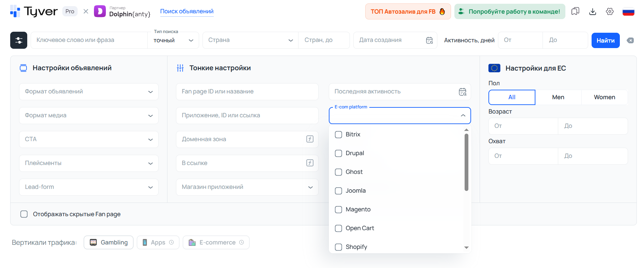This screenshot has height=268, width=644.
Task: Expand Формат медиа dropdown
Action: [89, 116]
